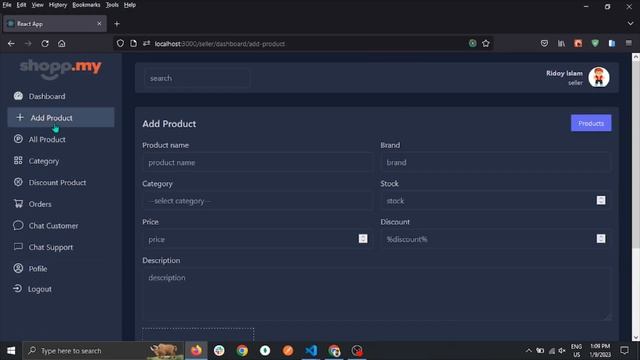Open the Edit menu
This screenshot has height=360, width=640.
[21, 5]
